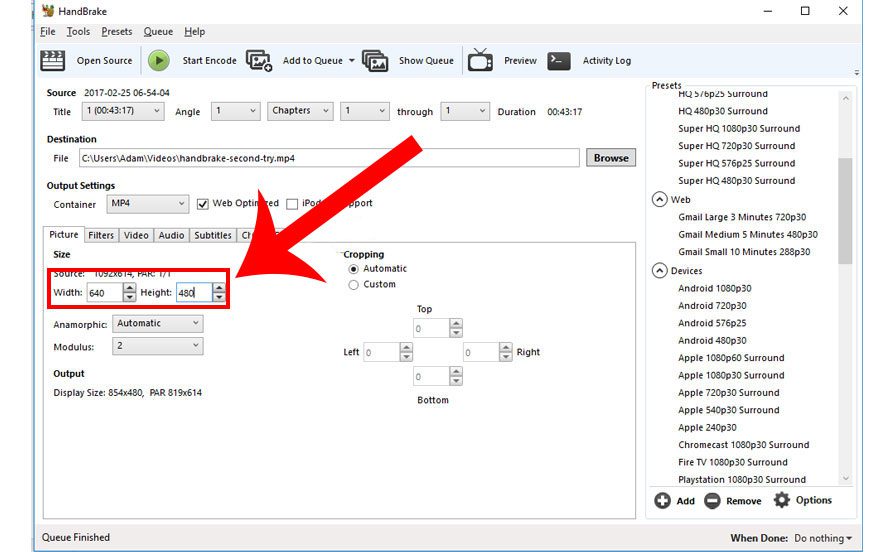Uncheck the Web Optimized checkbox

tap(203, 204)
